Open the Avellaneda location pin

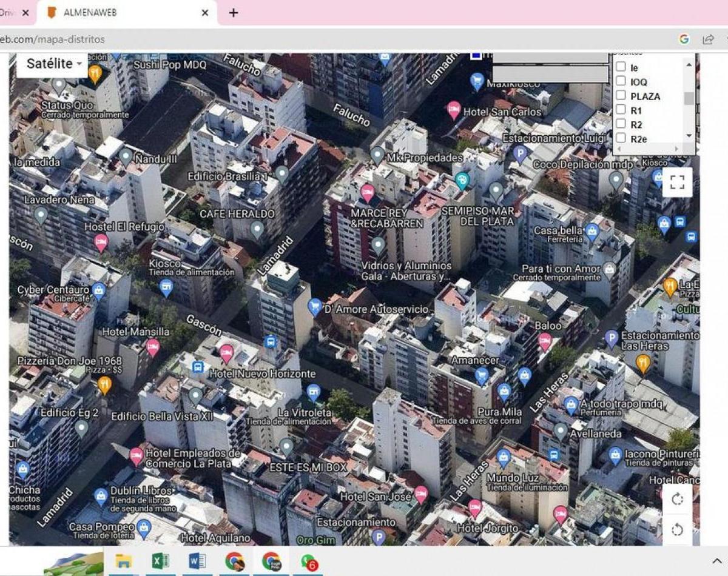click(561, 432)
